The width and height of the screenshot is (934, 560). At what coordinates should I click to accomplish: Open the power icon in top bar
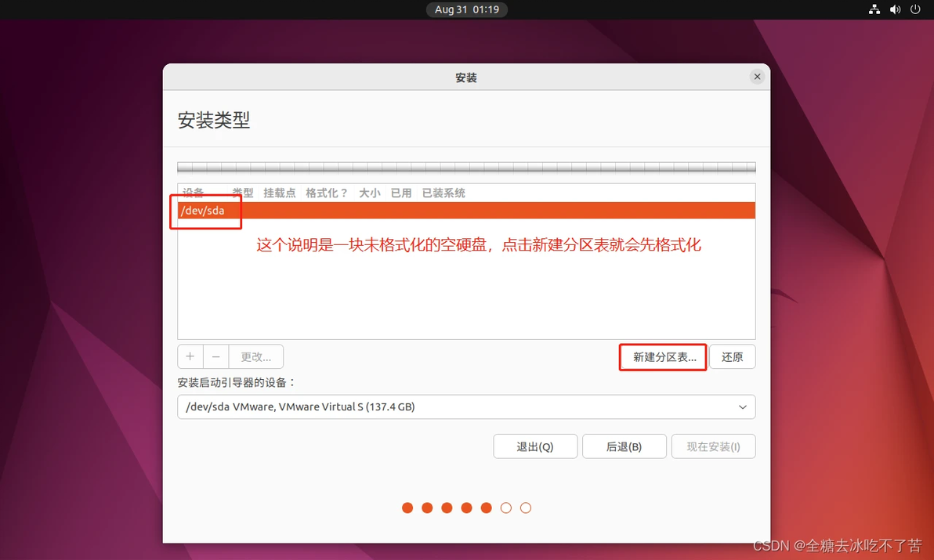[x=915, y=9]
